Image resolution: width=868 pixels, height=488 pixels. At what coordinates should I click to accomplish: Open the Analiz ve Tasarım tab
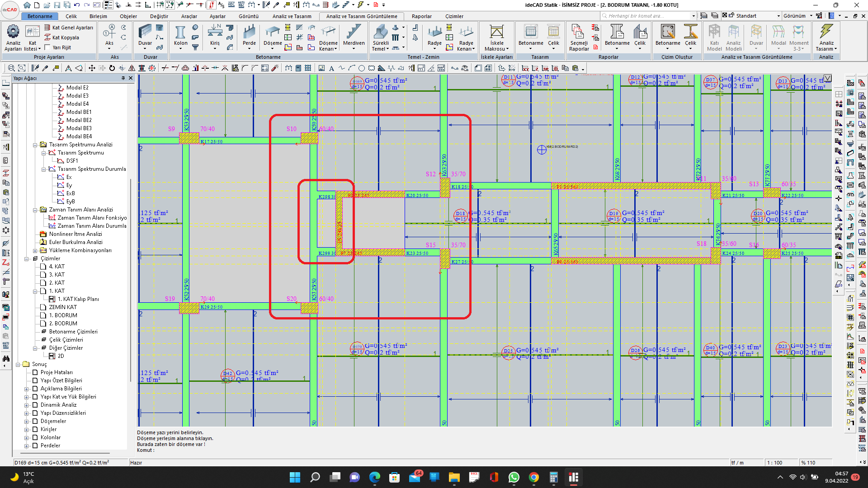[x=292, y=16]
